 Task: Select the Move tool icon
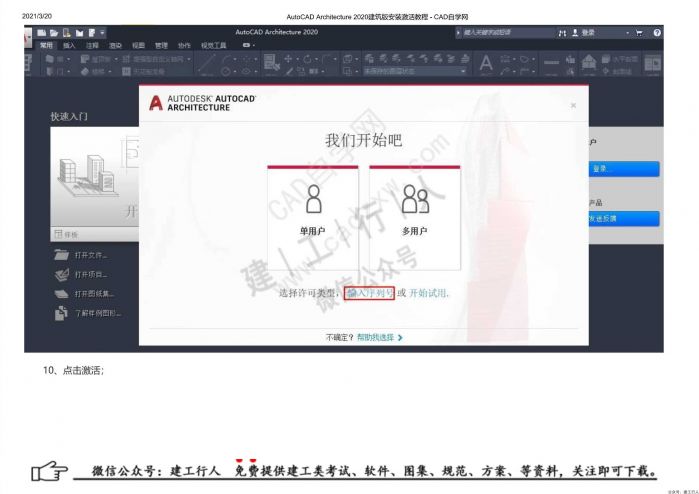(x=288, y=59)
